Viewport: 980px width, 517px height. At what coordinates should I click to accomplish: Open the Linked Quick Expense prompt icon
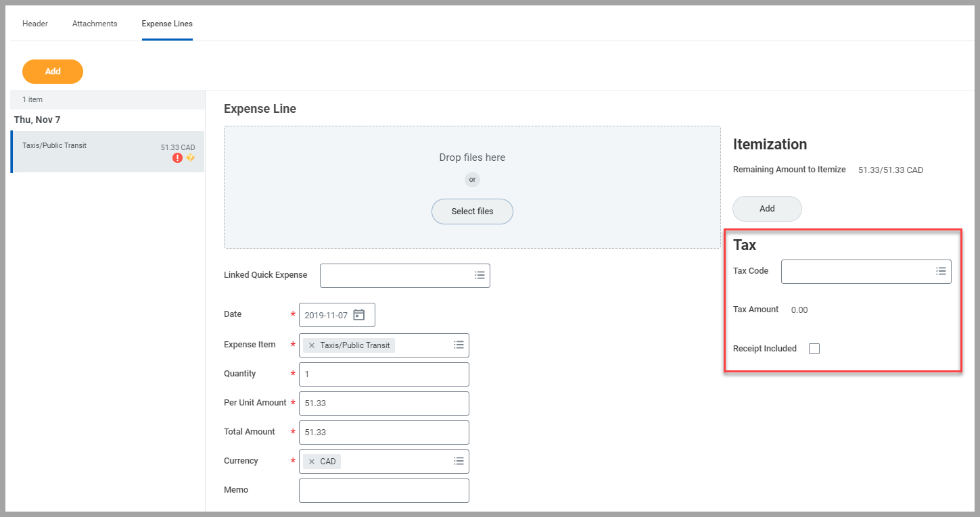pos(480,275)
